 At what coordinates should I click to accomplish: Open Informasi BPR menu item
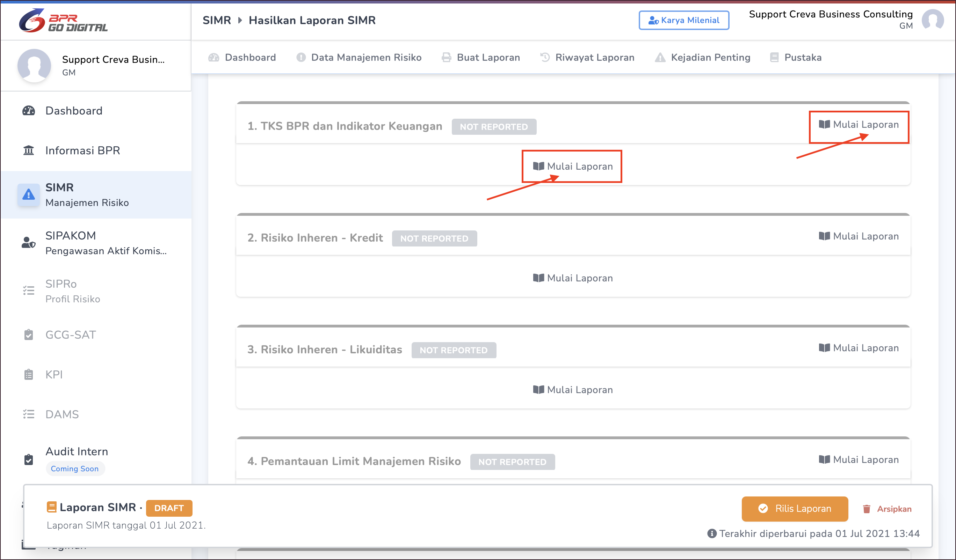point(96,150)
